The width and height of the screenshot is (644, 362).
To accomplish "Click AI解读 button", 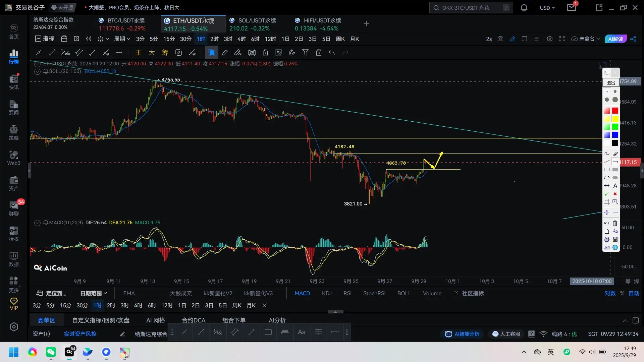I will tap(615, 39).
